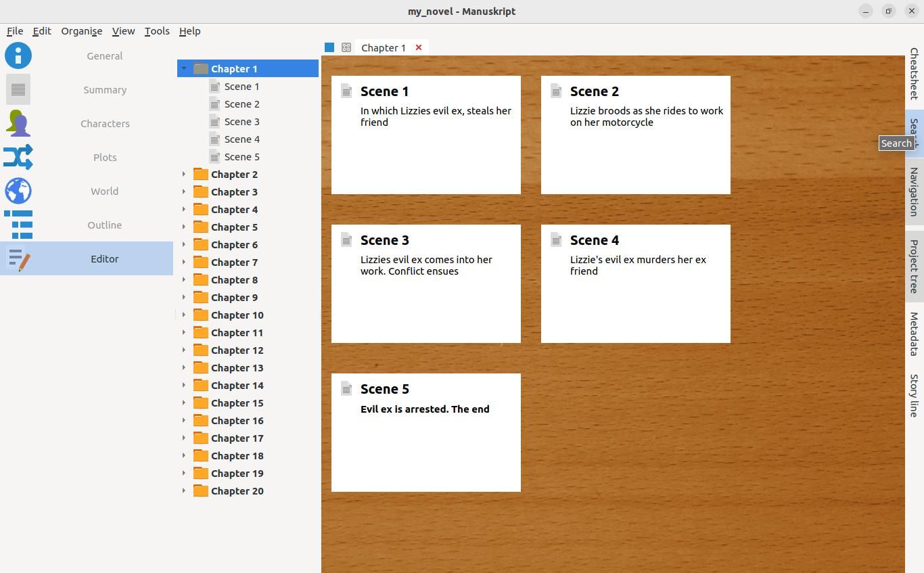The width and height of the screenshot is (924, 573).
Task: Click Scene 1 document icon in tree
Action: pyautogui.click(x=214, y=87)
